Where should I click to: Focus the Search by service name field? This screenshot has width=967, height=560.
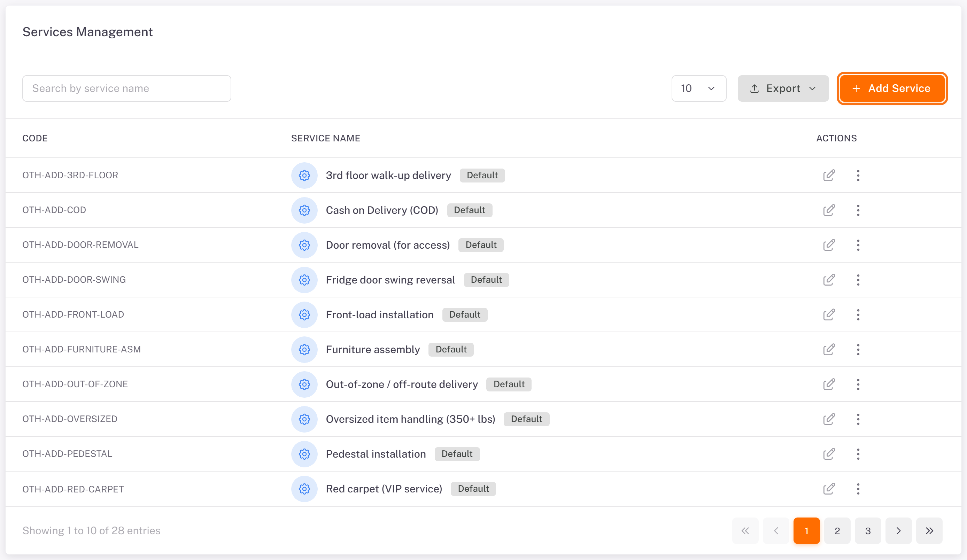coord(127,88)
